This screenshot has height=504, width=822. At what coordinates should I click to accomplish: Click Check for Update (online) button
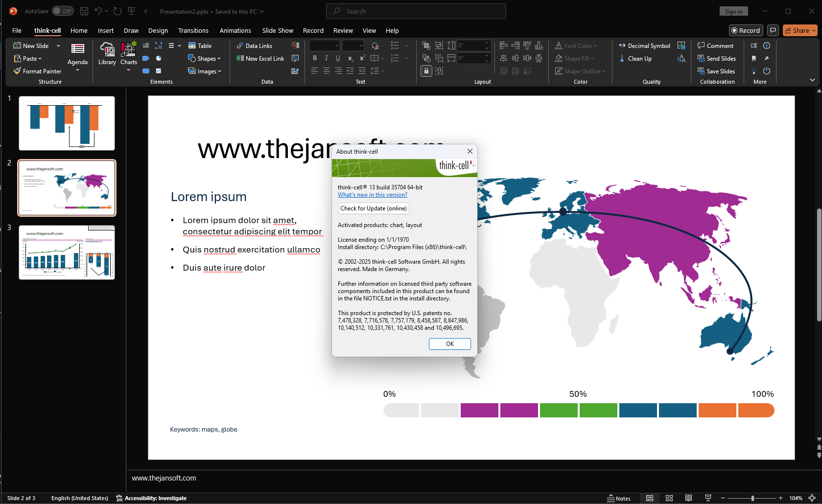(373, 208)
